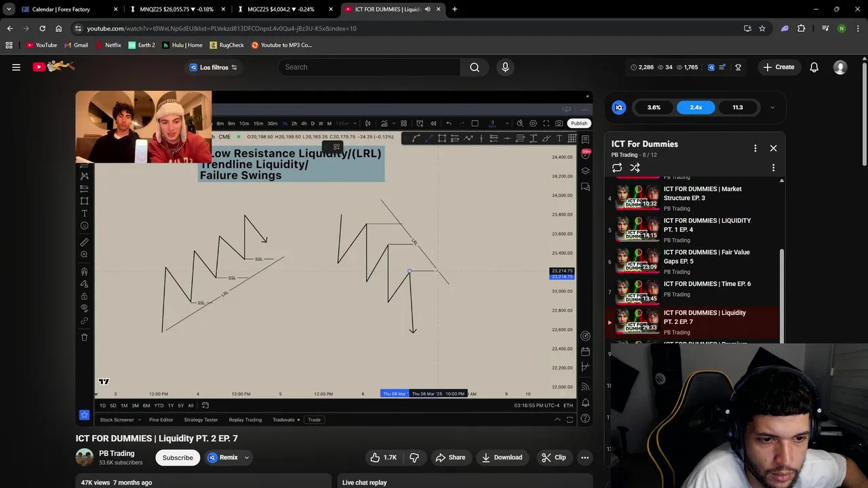Start voice search with the microphone
Viewport: 868px width, 488px height.
tap(505, 67)
